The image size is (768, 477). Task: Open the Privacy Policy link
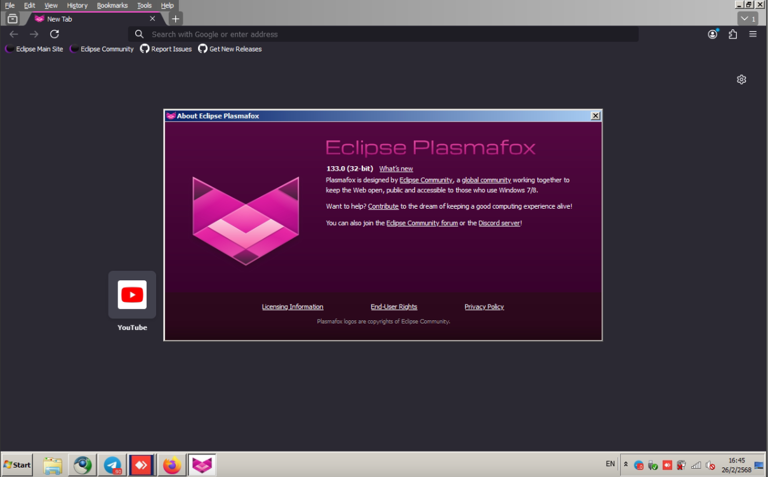484,307
